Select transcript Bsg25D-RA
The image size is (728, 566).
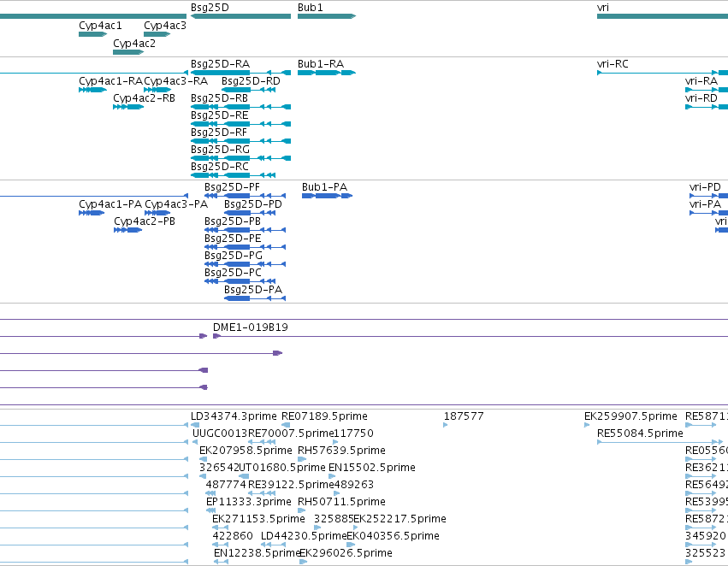tap(240, 73)
